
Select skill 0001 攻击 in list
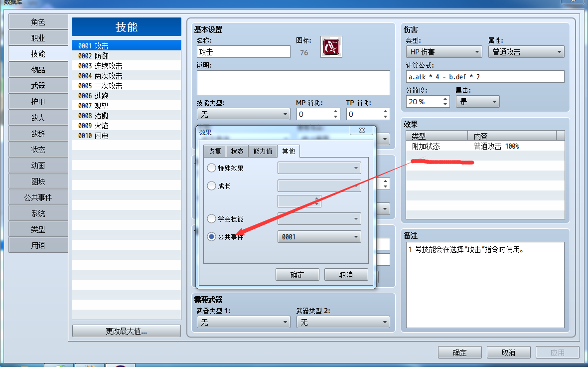pyautogui.click(x=127, y=46)
